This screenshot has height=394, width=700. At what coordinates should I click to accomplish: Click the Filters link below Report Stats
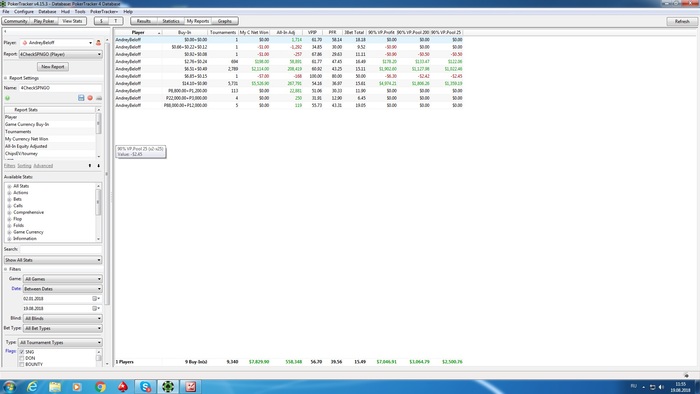(9, 166)
